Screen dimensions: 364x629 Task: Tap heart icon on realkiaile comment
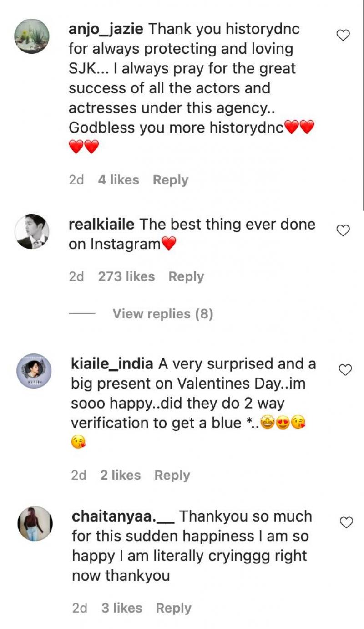click(343, 231)
